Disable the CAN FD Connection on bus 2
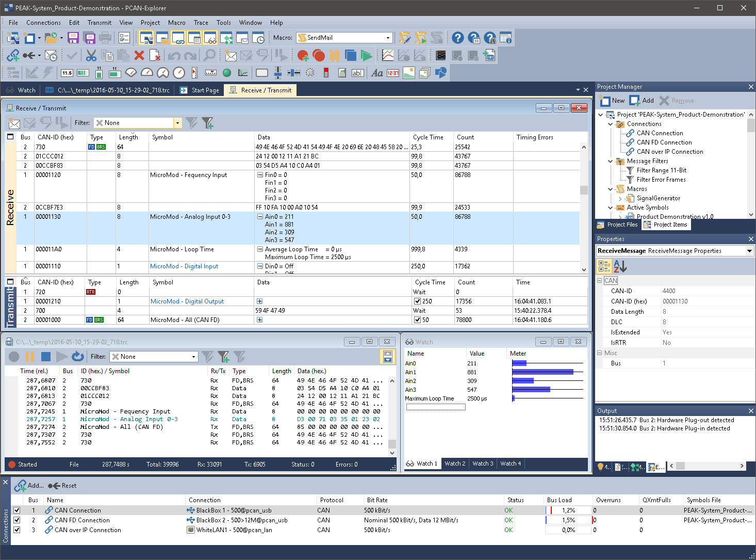Screen dimensions: 756x560 [x=17, y=520]
